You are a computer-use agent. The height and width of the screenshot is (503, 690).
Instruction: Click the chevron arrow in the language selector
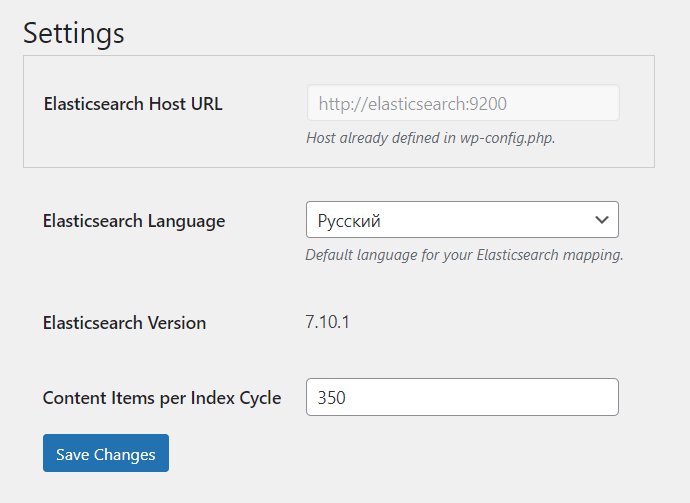coord(602,220)
